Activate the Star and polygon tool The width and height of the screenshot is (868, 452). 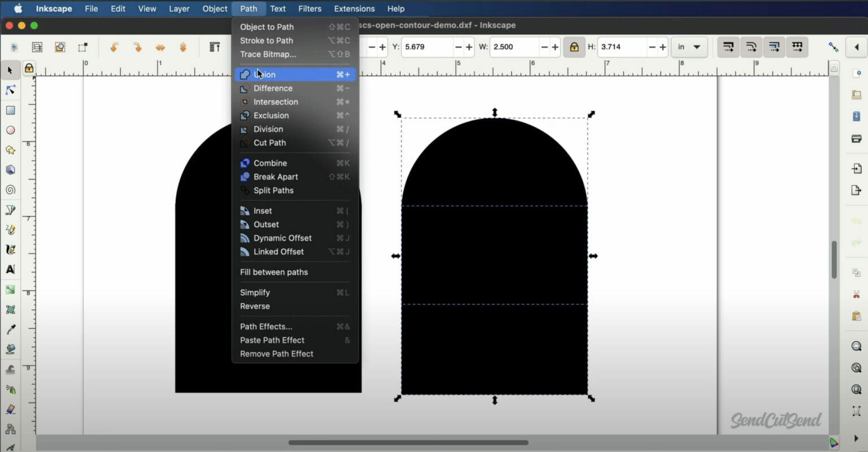(x=10, y=150)
